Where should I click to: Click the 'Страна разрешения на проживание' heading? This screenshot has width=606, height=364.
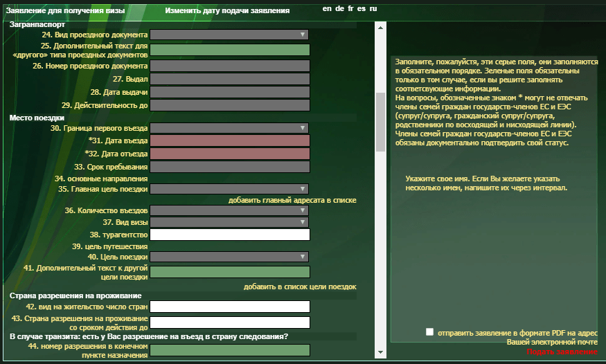tap(75, 295)
